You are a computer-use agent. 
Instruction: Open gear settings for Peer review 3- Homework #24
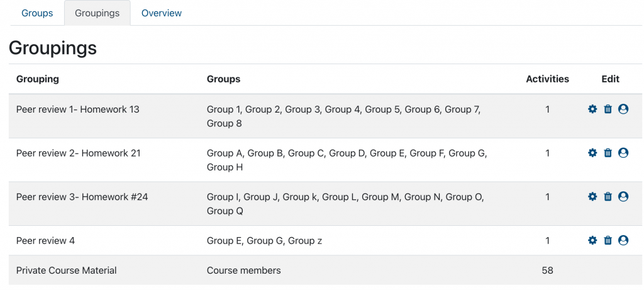point(592,196)
